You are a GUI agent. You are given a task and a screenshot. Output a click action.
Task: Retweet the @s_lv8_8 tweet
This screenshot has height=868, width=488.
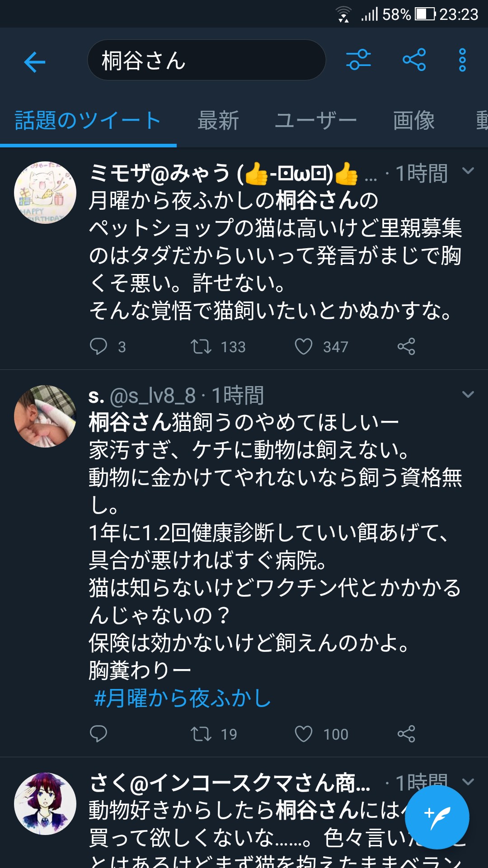pos(201,734)
